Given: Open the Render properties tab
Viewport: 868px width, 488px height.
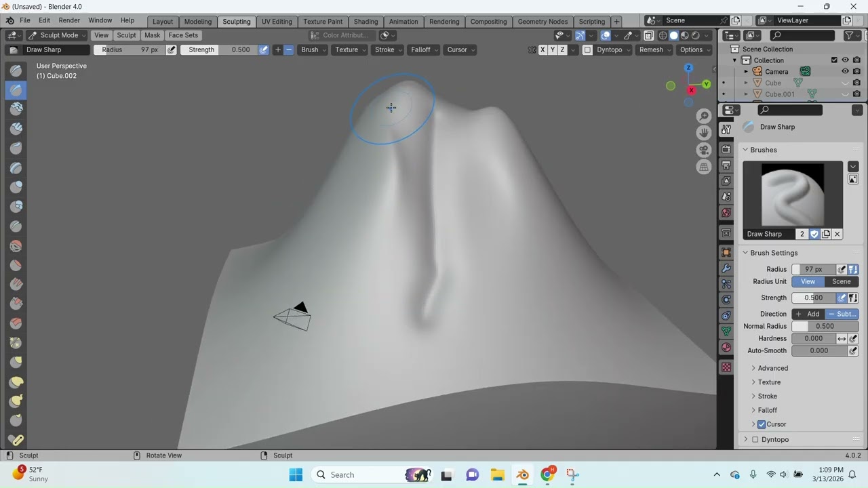Looking at the screenshot, I should [x=726, y=149].
